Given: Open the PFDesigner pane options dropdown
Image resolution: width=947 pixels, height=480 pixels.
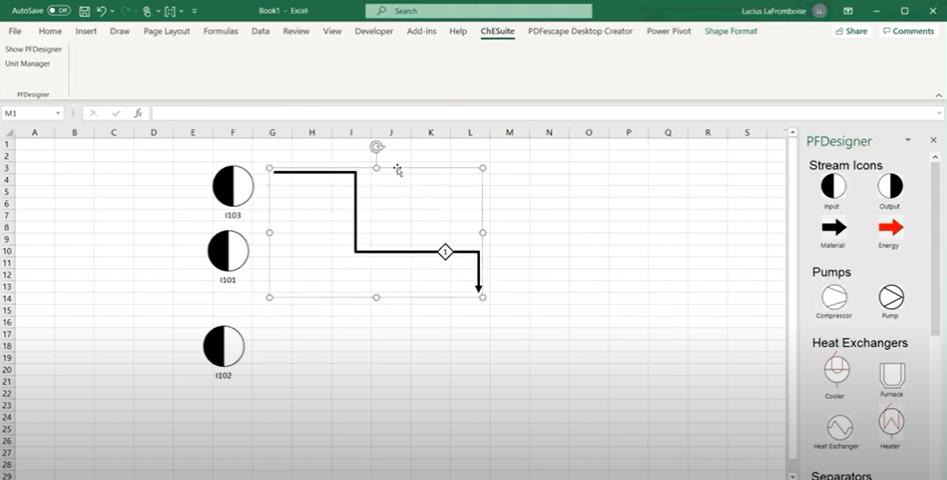Looking at the screenshot, I should click(x=908, y=140).
